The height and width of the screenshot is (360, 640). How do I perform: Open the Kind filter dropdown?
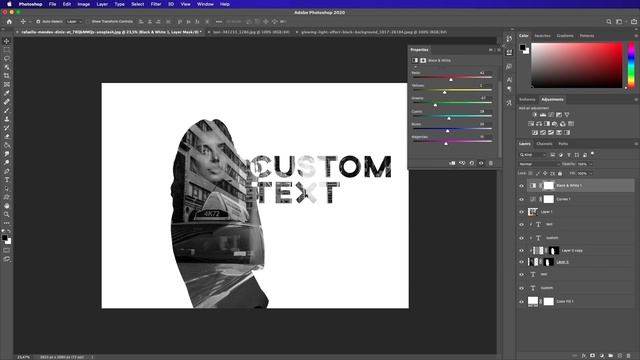click(x=533, y=155)
